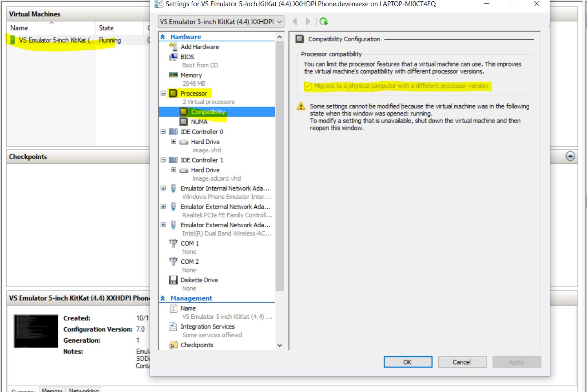587x392 pixels.
Task: Click the running VM green icon in list
Action: pos(12,40)
